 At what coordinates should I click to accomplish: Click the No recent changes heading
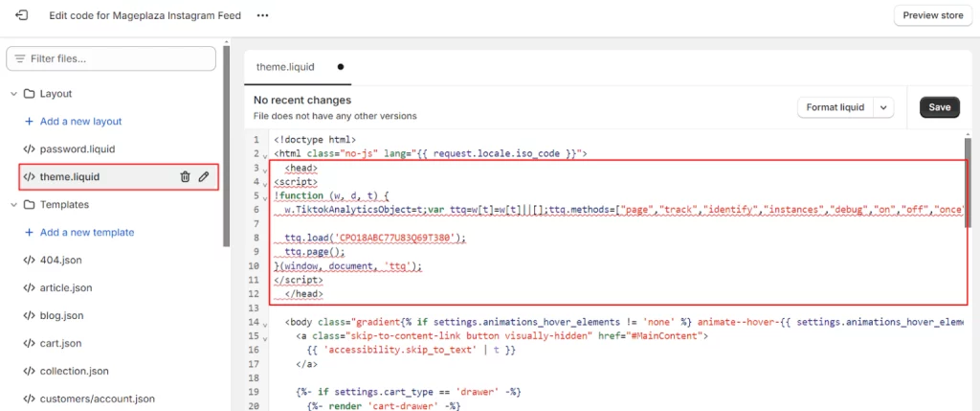point(302,100)
